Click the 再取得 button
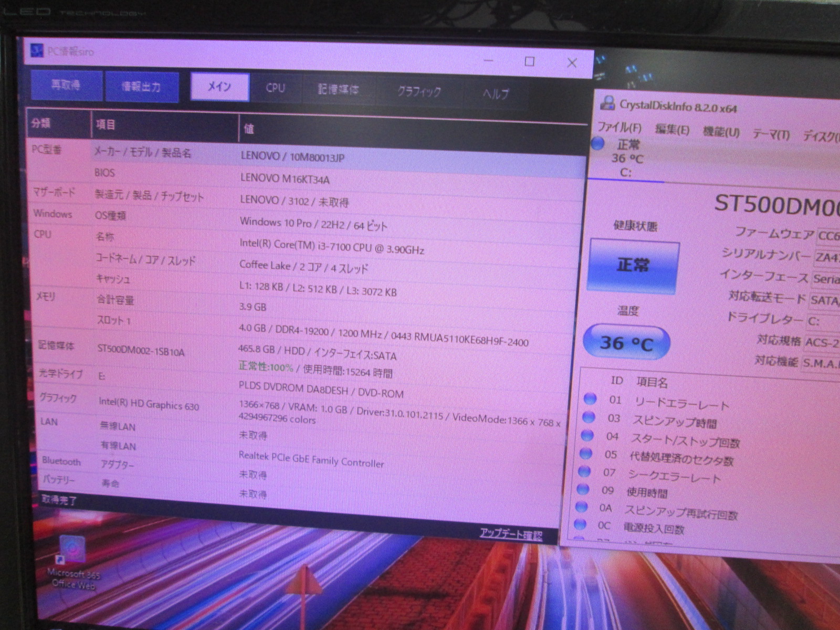 66,85
